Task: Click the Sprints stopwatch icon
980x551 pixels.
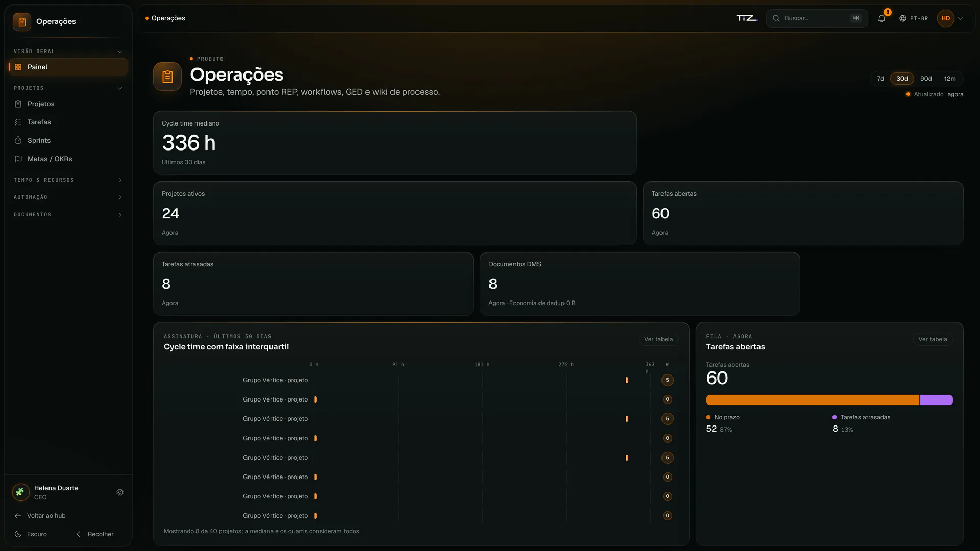Action: pos(18,140)
